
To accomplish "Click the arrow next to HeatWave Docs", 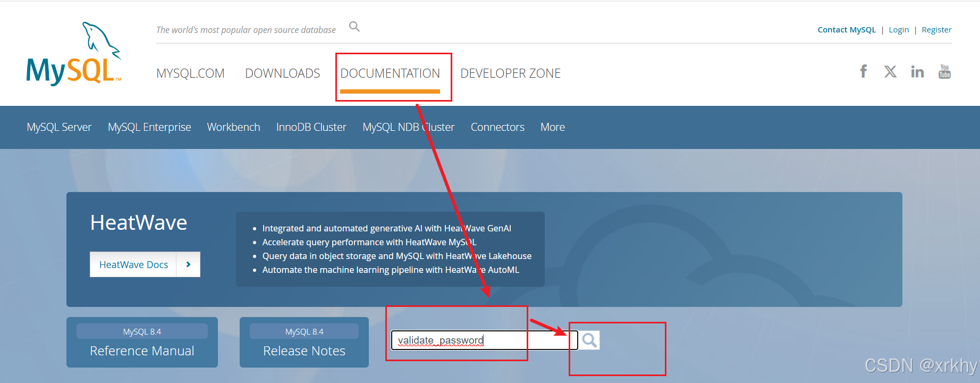I will 188,264.
